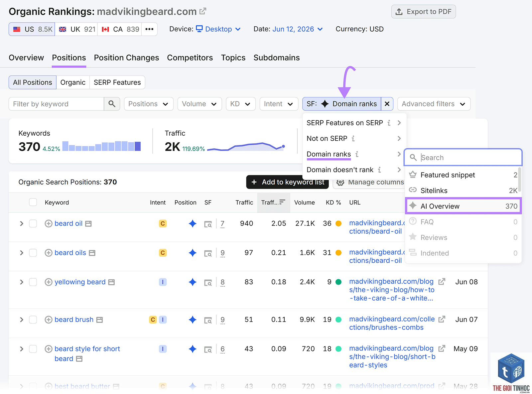
Task: Click Add to keyword list button
Action: (288, 182)
